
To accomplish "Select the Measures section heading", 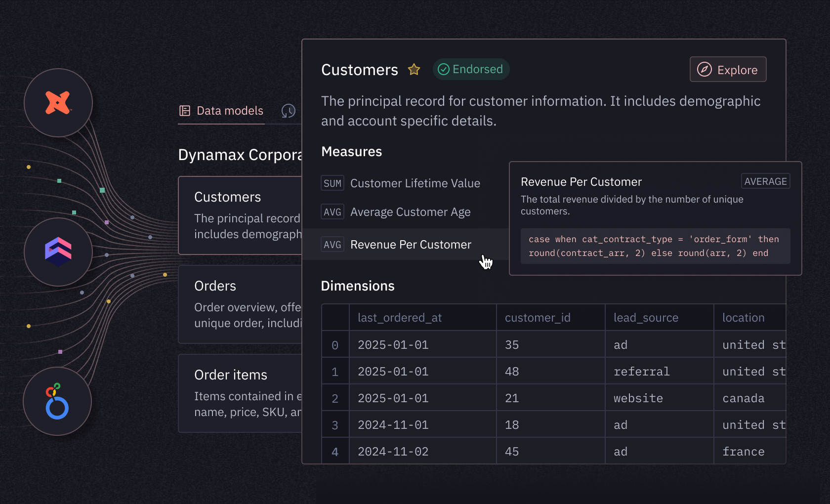I will 351,152.
